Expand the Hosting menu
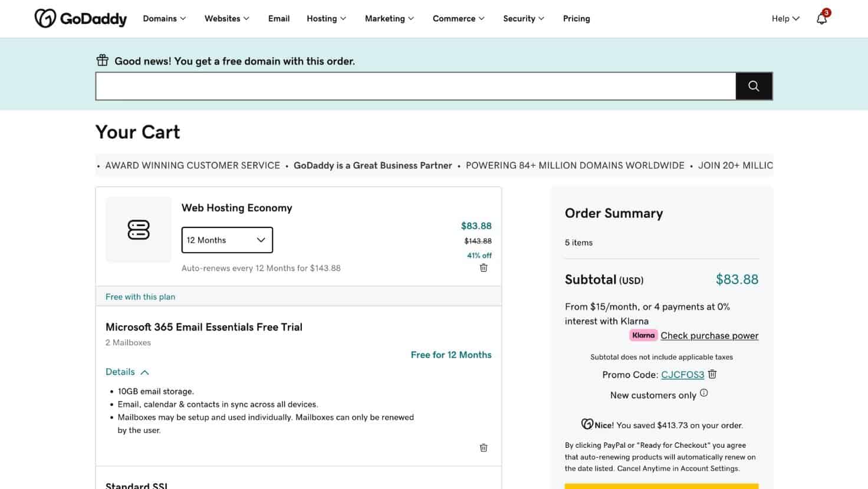The height and width of the screenshot is (489, 868). pos(327,18)
